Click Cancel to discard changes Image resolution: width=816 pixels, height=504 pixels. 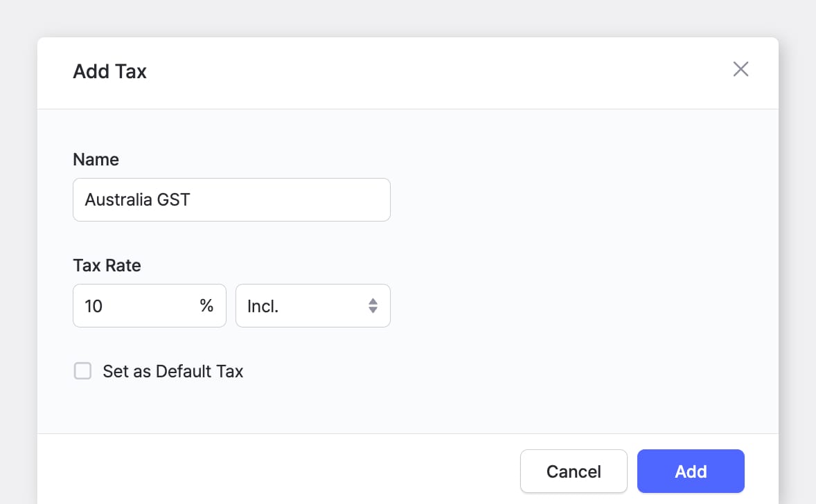coord(574,471)
